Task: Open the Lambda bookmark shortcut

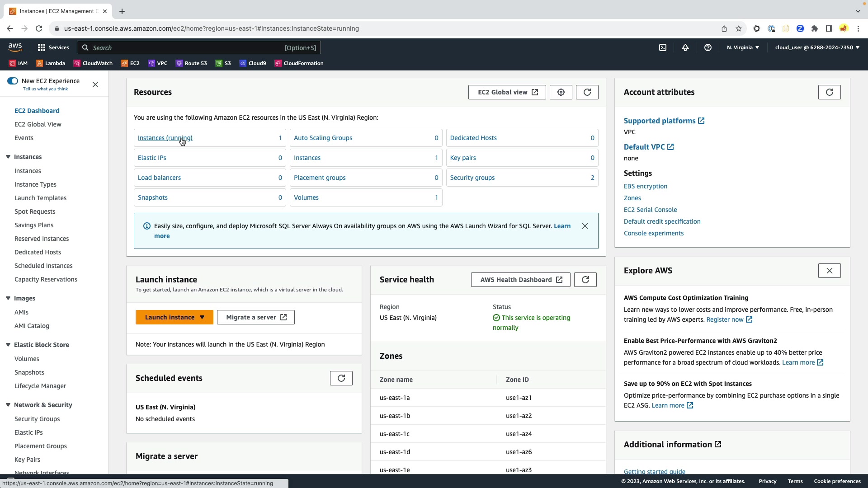Action: coord(51,63)
